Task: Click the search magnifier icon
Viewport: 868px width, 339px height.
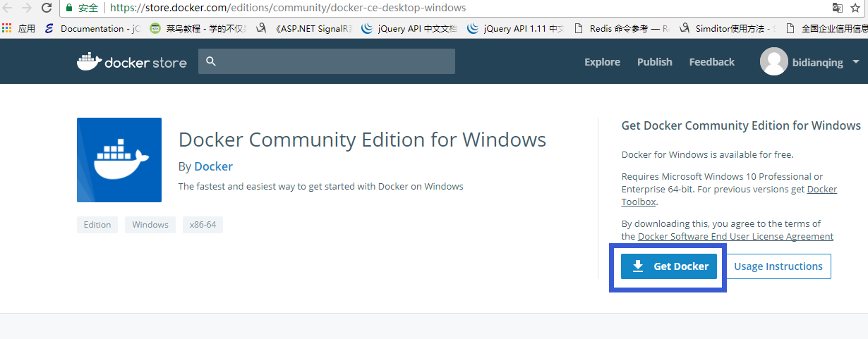Action: click(x=210, y=62)
